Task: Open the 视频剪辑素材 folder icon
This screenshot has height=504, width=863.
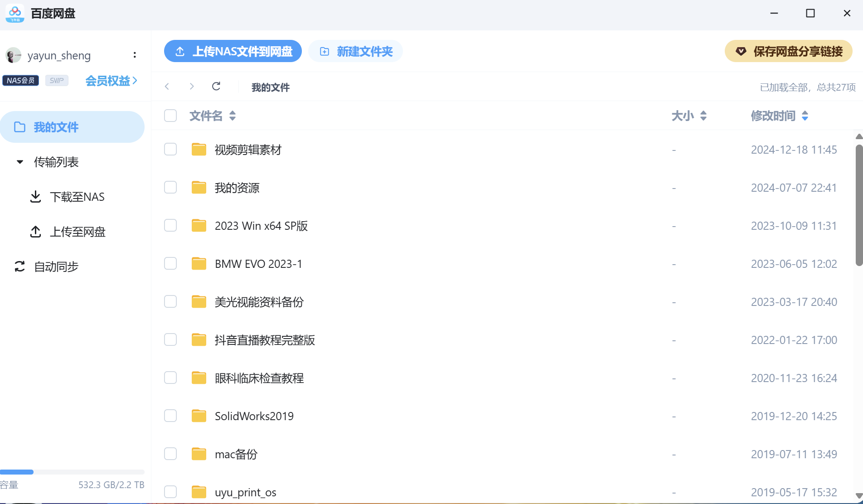Action: (x=199, y=149)
